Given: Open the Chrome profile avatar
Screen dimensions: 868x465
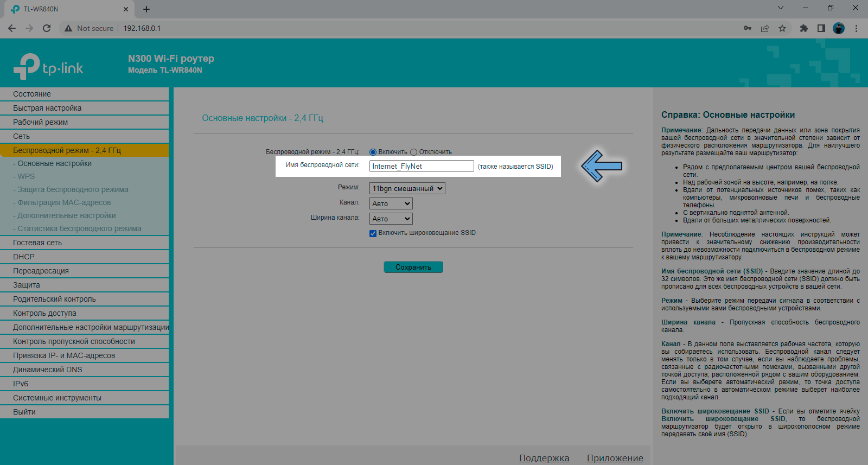Looking at the screenshot, I should tap(839, 28).
